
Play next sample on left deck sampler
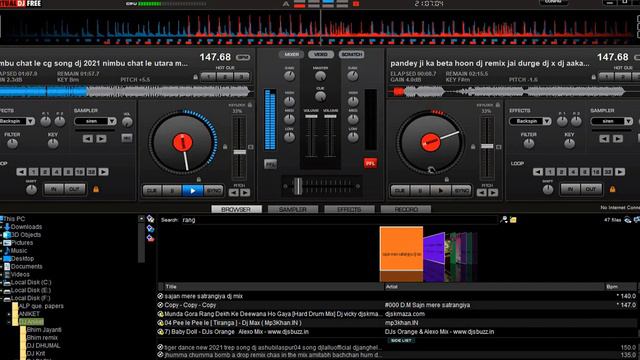[102, 139]
